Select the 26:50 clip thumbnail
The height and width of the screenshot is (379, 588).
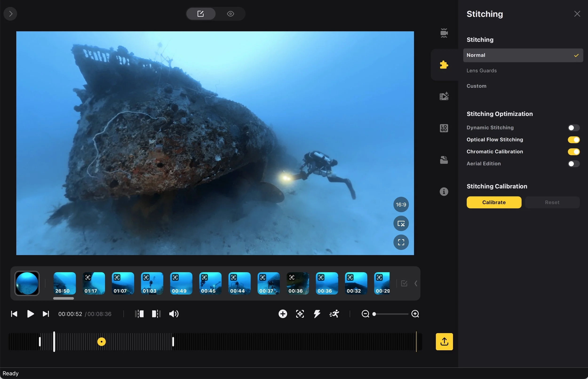pos(64,283)
